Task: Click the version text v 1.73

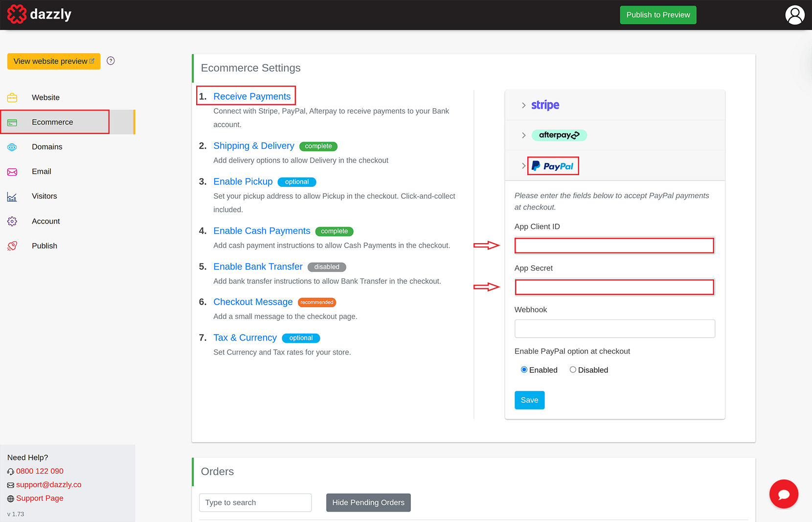Action: [16, 514]
